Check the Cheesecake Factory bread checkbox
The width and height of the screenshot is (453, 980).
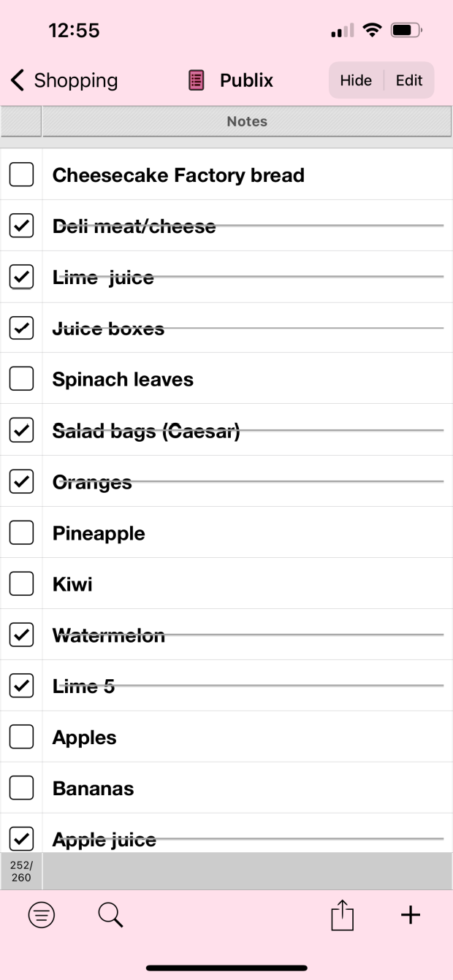click(21, 175)
